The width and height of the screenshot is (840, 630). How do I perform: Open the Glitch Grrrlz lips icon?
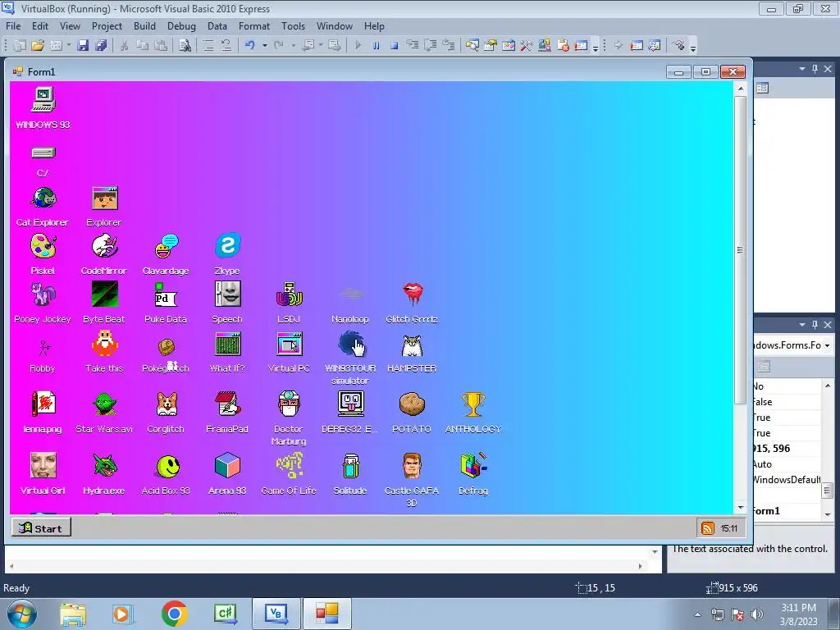pyautogui.click(x=413, y=294)
